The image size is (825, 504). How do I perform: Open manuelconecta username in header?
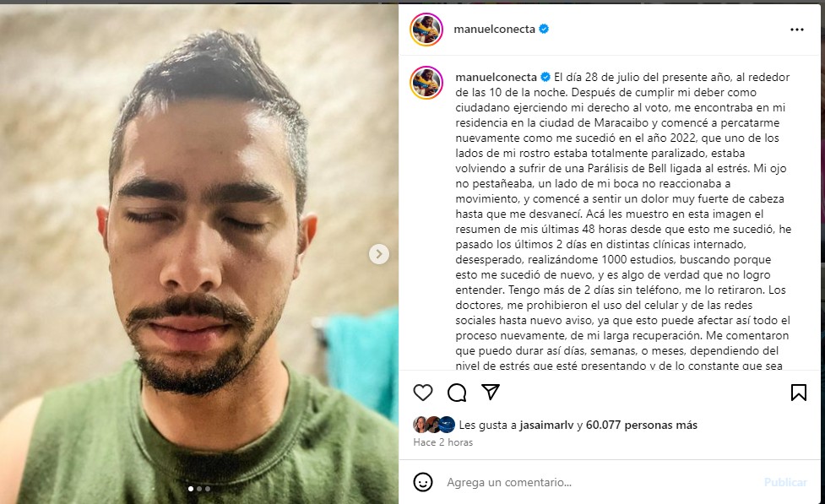click(495, 29)
